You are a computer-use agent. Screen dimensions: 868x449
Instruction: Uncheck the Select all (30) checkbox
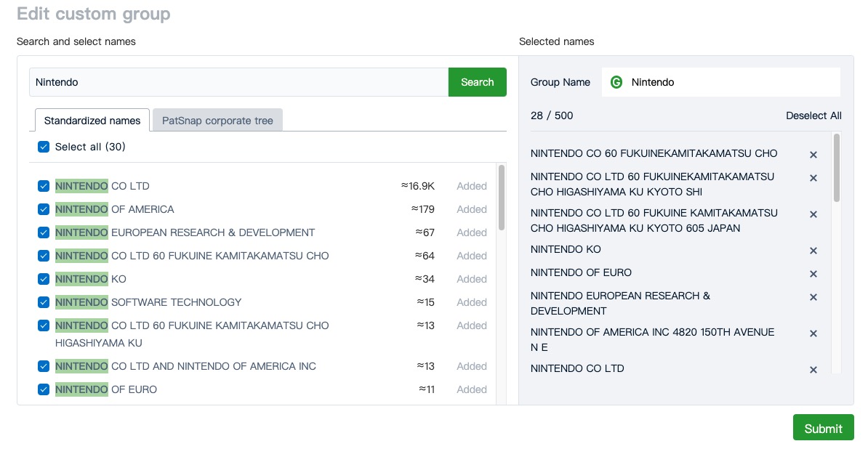44,147
